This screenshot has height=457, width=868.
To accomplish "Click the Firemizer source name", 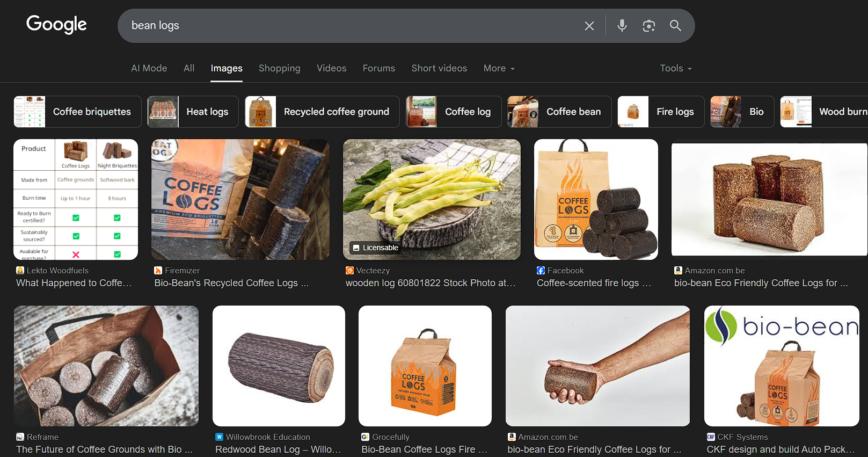I will (183, 271).
